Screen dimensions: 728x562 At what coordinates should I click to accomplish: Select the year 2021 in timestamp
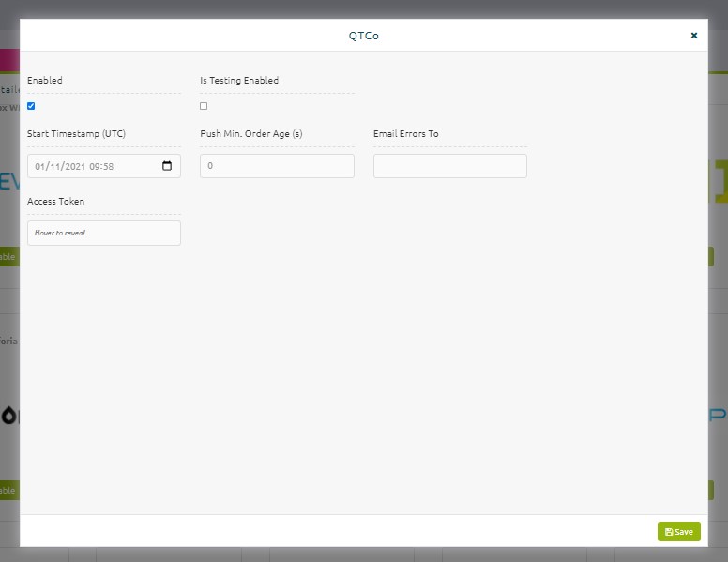(x=75, y=166)
